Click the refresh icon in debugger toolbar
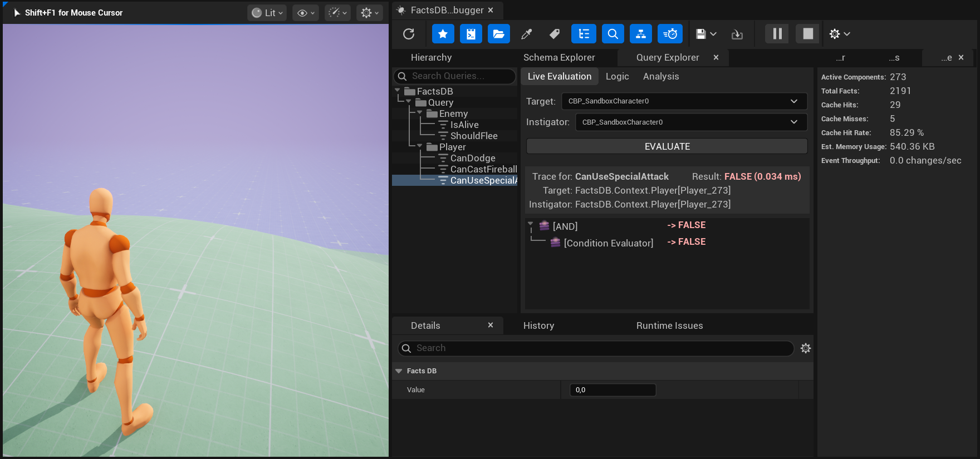The image size is (980, 459). point(409,34)
